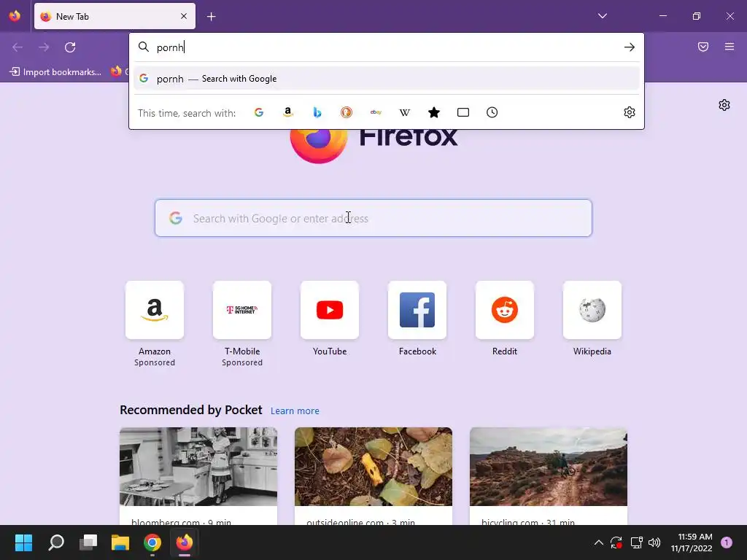
Task: Open a new tab with plus button
Action: 211,17
